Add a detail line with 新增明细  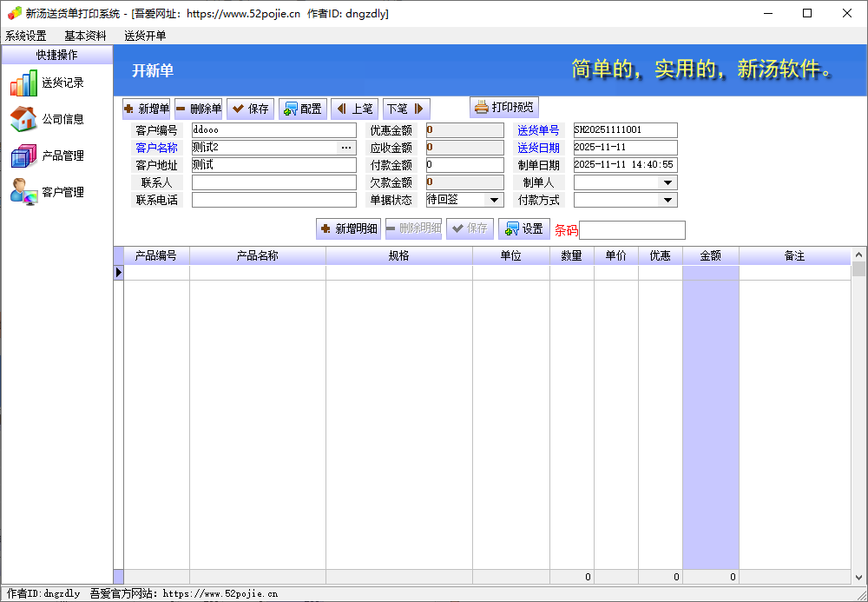tap(349, 228)
